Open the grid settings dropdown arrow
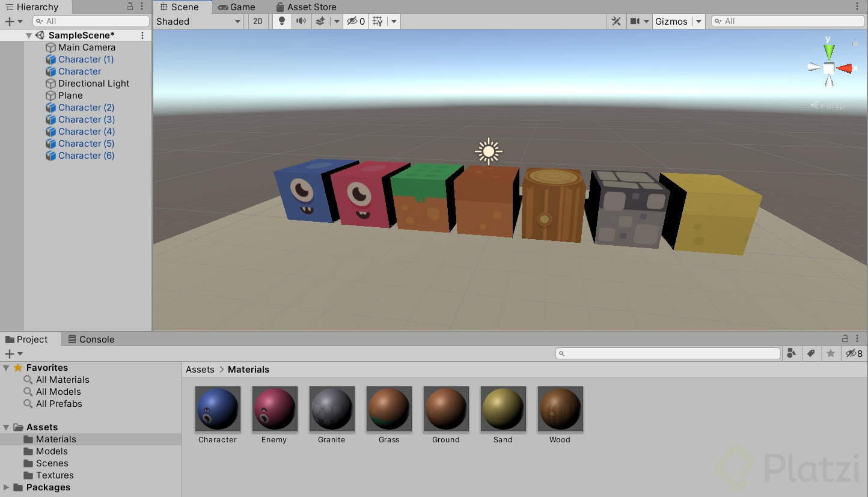Viewport: 868px width, 497px height. [x=394, y=21]
